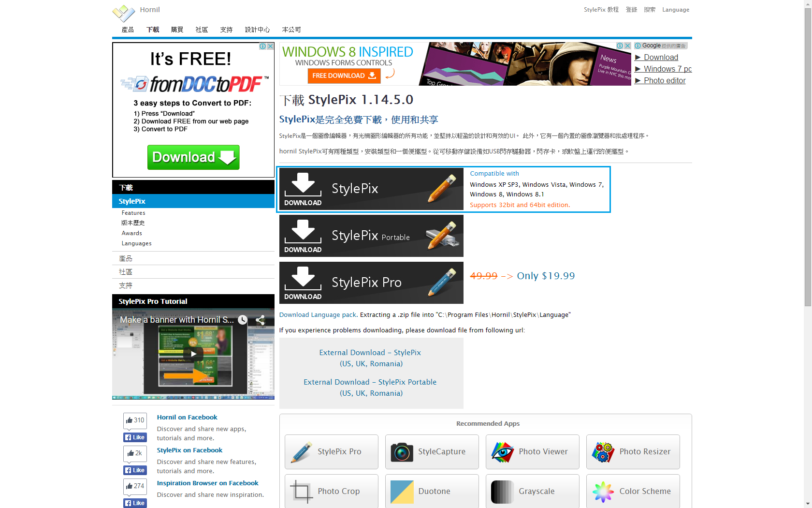812x508 pixels.
Task: Click the video title Make a banner
Action: coord(177,320)
